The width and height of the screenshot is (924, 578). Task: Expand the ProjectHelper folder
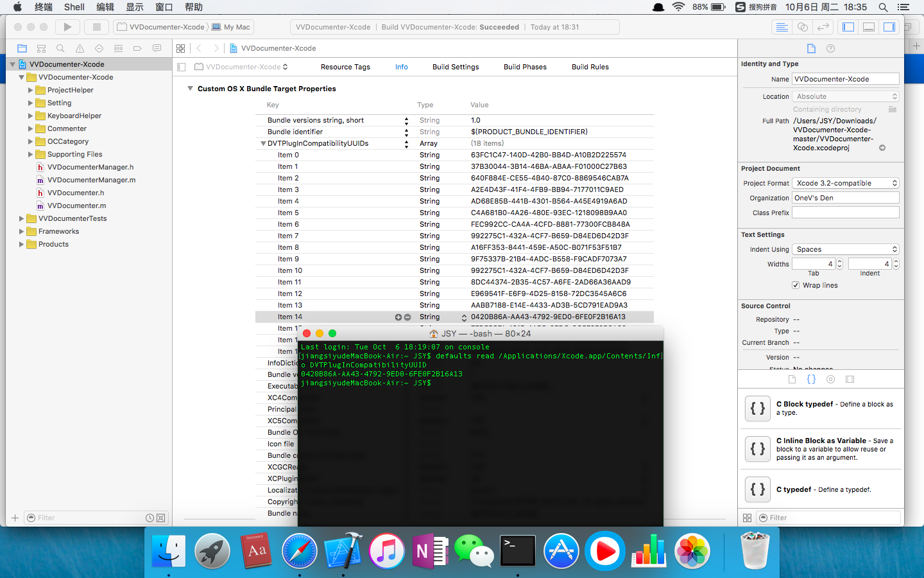click(x=30, y=91)
